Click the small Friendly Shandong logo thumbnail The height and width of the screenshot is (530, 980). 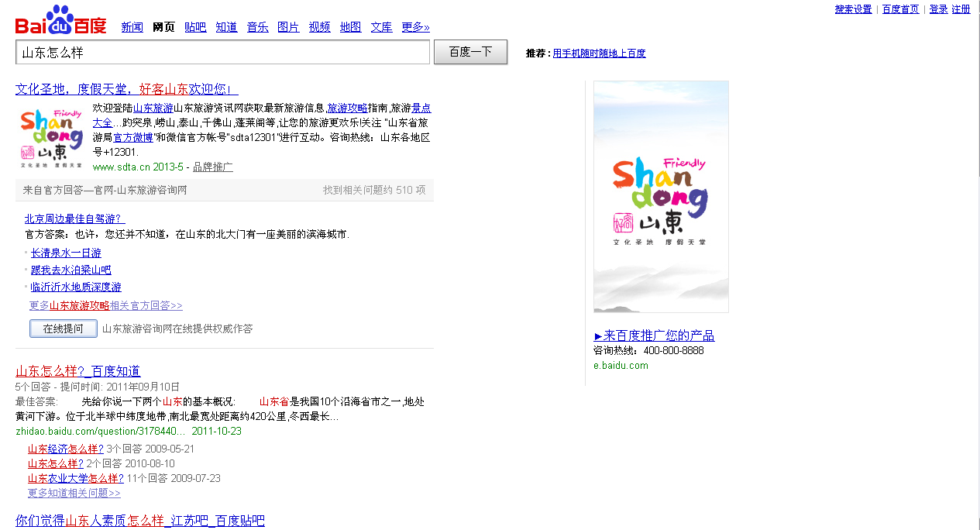[51, 139]
